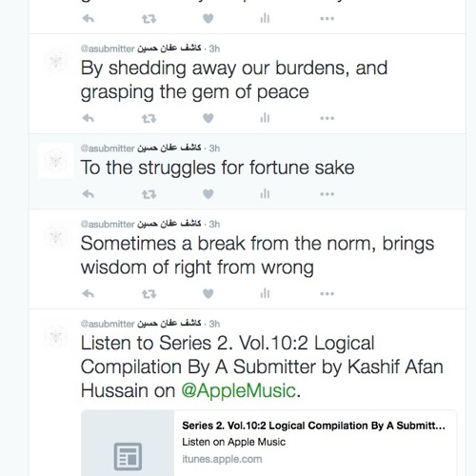This screenshot has width=476, height=476.
Task: Retweet 'To the struggles for fortune sake'
Action: point(149,194)
